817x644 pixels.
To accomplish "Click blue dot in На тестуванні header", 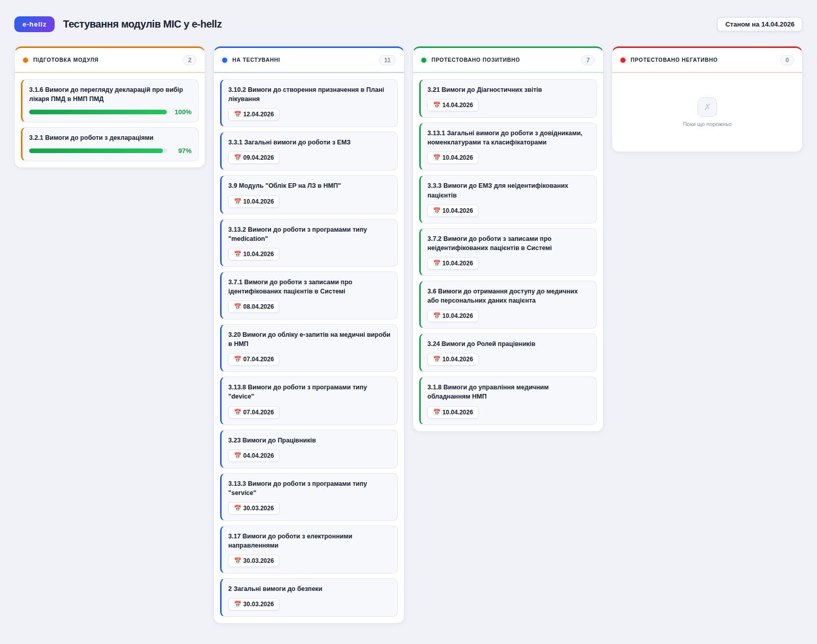I will 225,60.
